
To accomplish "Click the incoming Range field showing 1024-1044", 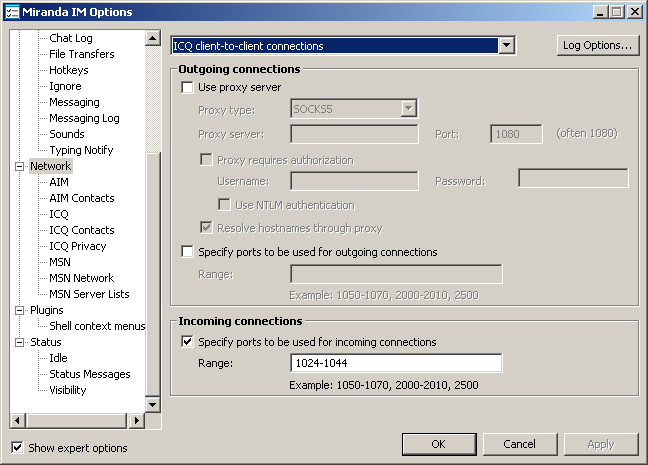I will pos(396,363).
